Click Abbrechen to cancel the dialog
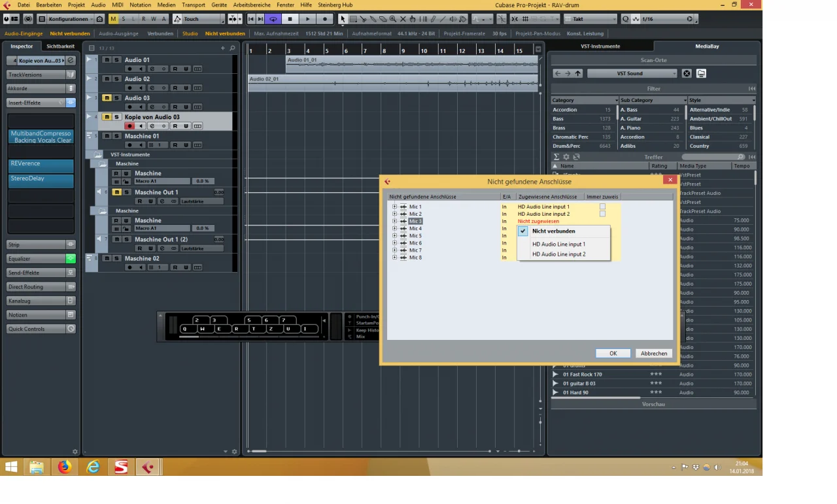The width and height of the screenshot is (837, 504). (x=653, y=353)
